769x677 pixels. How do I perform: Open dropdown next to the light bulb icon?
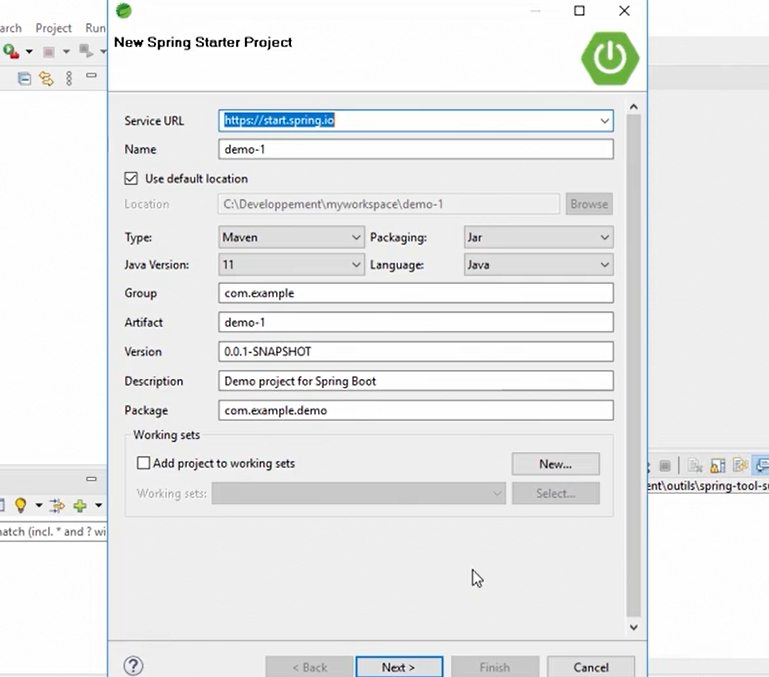(38, 505)
